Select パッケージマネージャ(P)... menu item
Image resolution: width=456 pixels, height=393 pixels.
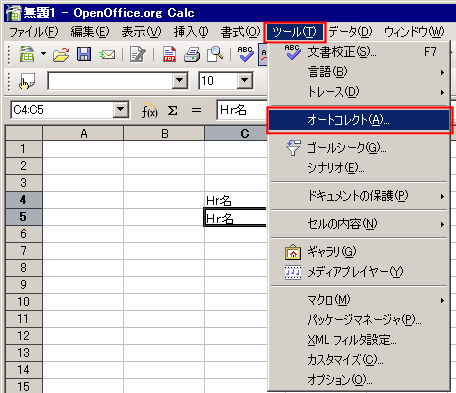tap(359, 320)
